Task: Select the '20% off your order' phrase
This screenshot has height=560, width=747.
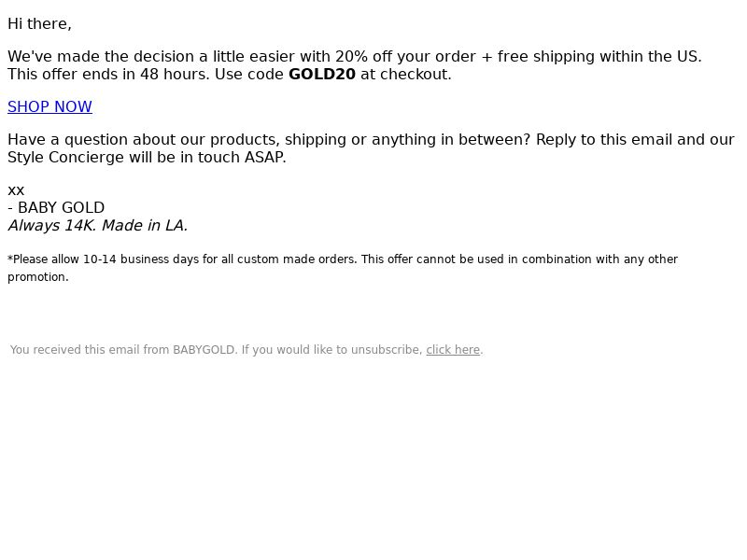Action: (x=405, y=56)
